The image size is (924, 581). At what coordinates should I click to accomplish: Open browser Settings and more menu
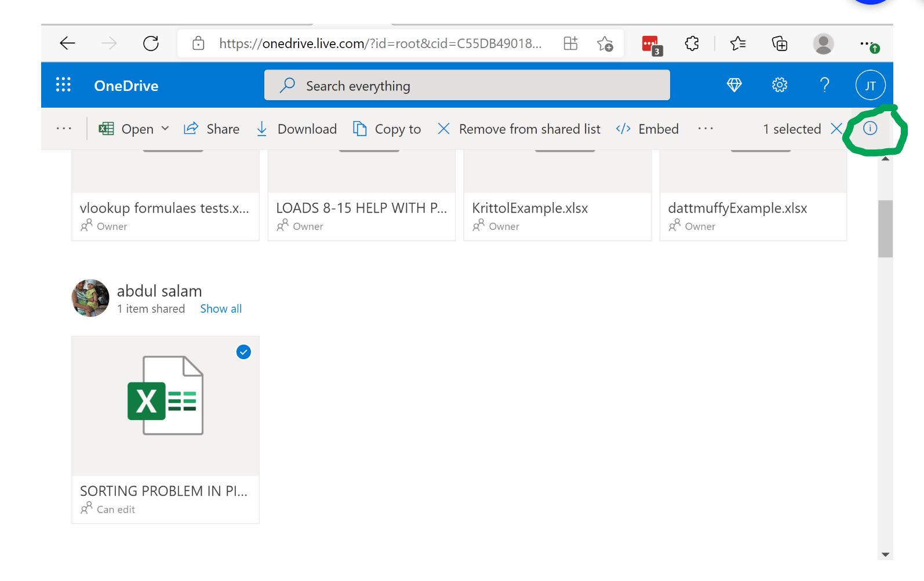pos(869,45)
